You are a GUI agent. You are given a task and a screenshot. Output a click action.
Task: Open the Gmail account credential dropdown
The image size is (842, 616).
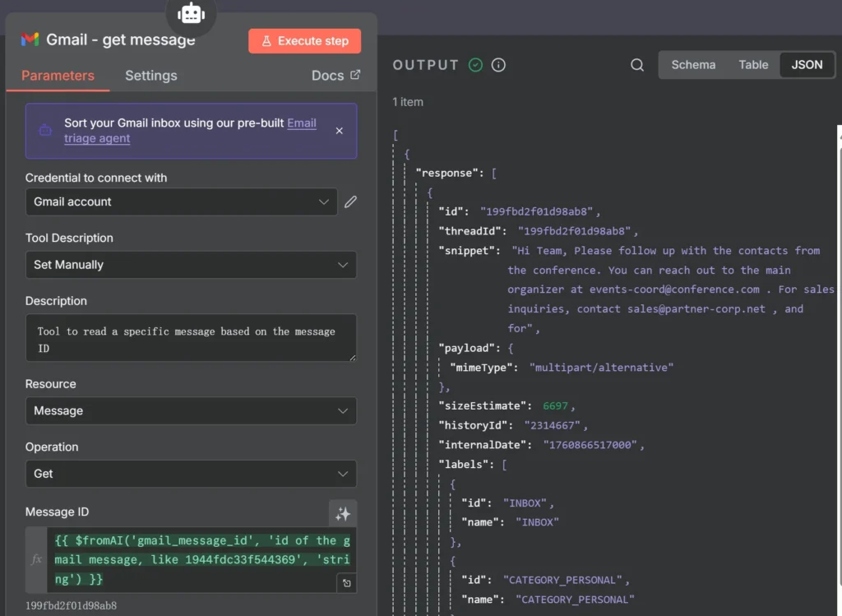click(x=181, y=201)
